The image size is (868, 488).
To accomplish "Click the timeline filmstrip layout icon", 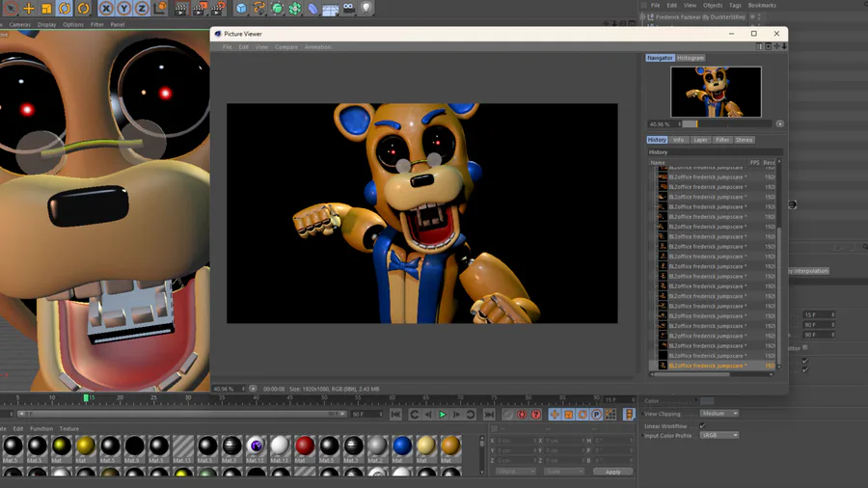I will 629,415.
